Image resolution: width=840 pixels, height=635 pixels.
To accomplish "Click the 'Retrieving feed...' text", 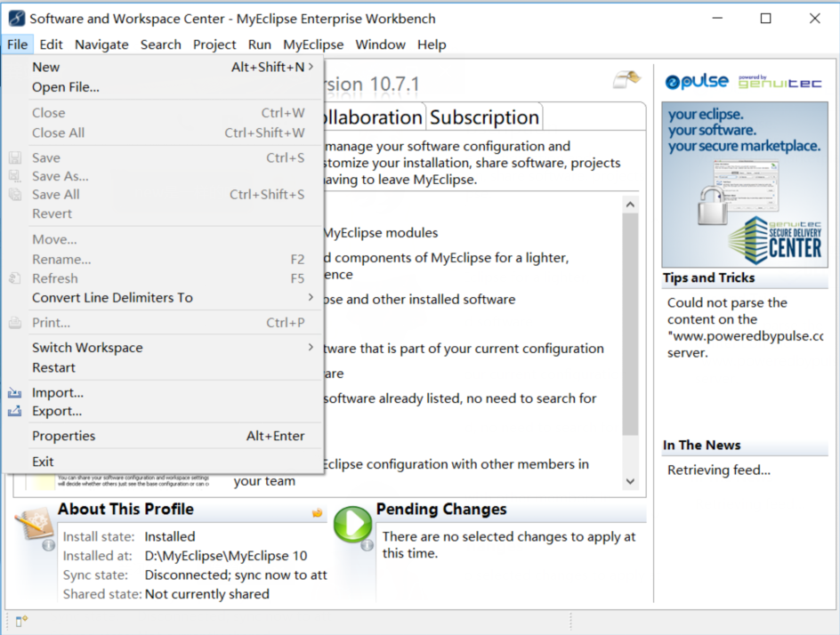I will (719, 470).
